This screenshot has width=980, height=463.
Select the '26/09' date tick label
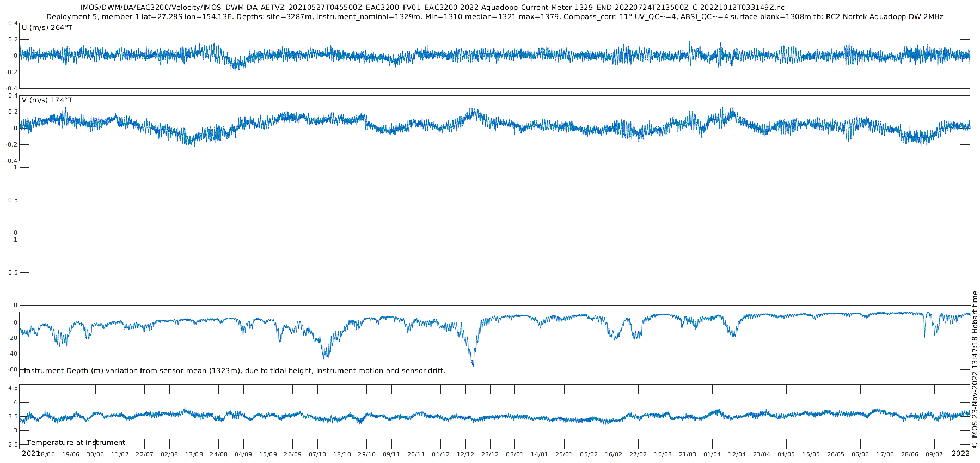[292, 454]
